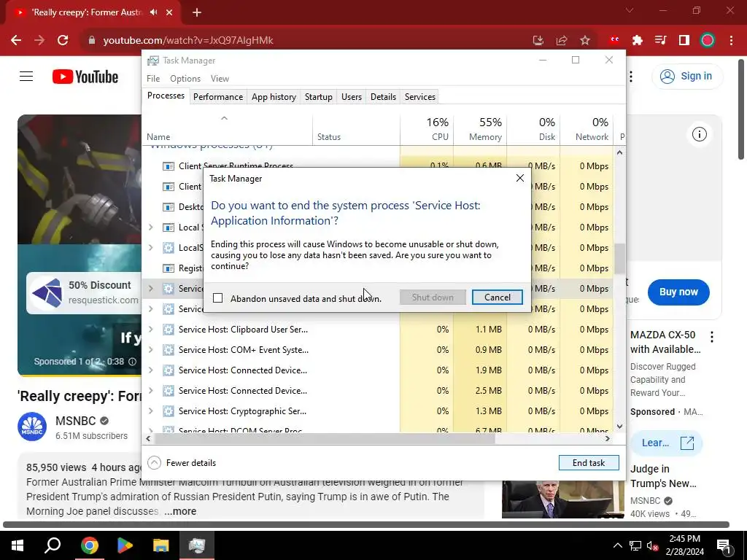This screenshot has height=560, width=747.
Task: Open Google Play from taskbar
Action: tap(125, 545)
